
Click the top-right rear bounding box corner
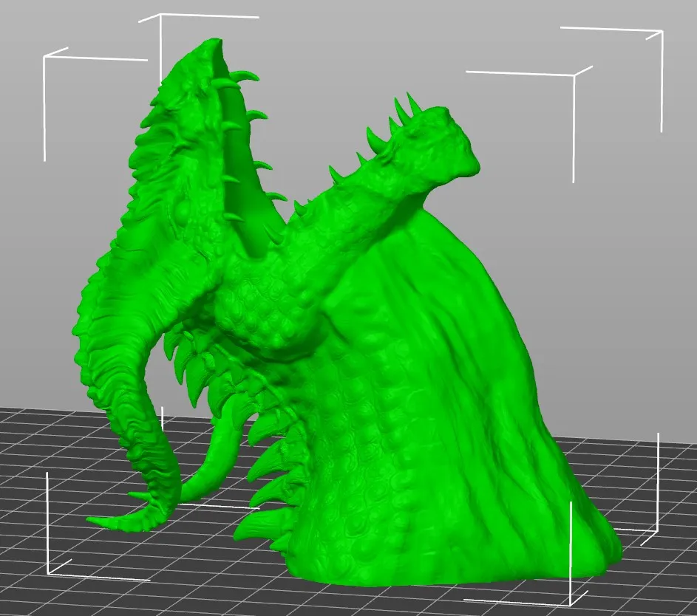point(661,32)
